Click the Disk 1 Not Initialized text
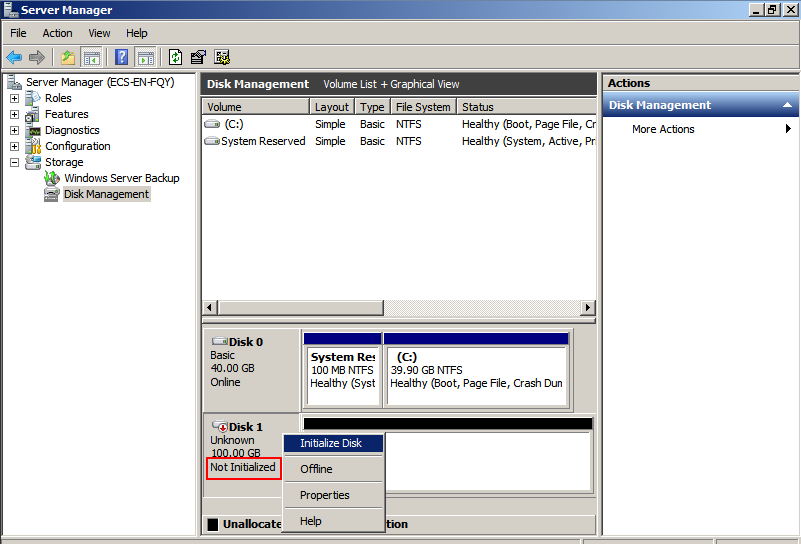The width and height of the screenshot is (801, 544). 243,467
